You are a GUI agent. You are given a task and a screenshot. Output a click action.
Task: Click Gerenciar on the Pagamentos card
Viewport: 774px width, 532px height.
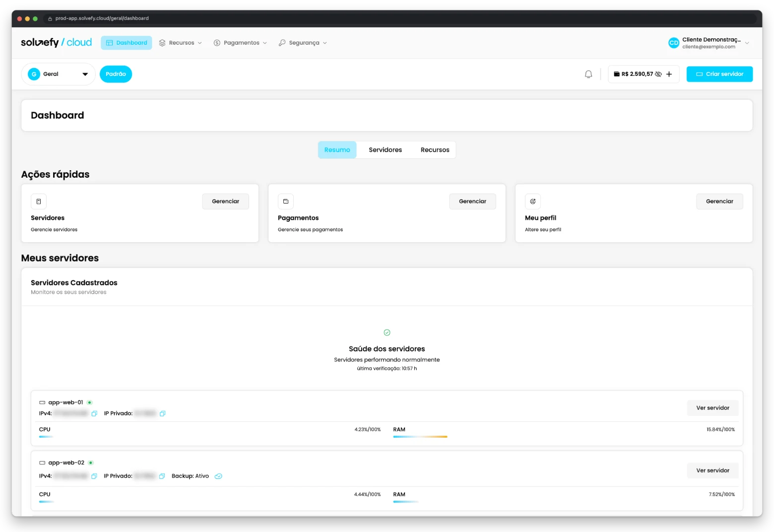473,201
